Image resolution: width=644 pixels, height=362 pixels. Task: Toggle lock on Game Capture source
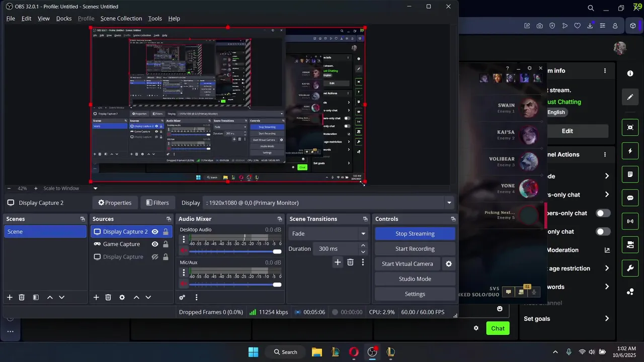166,244
